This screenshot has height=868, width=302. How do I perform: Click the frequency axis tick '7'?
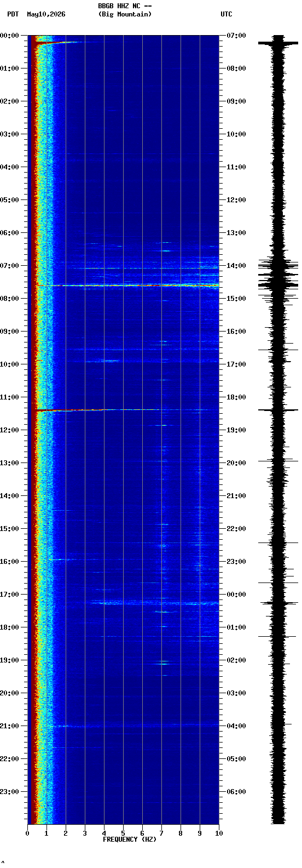click(x=161, y=833)
